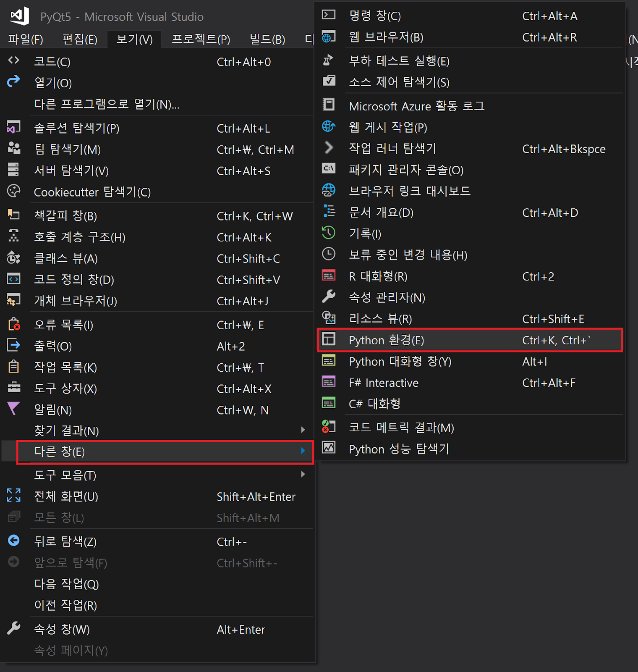Click the Python 환경 window icon
638x672 pixels.
coord(329,339)
